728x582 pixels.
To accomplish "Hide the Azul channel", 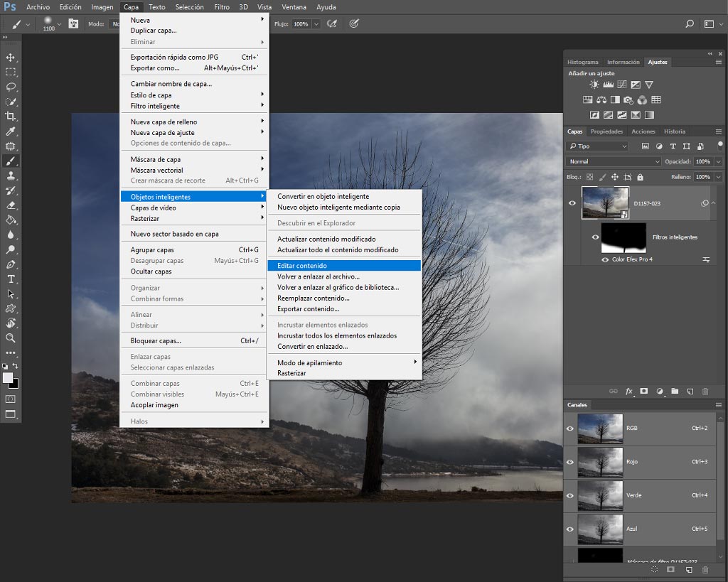I will (x=569, y=529).
